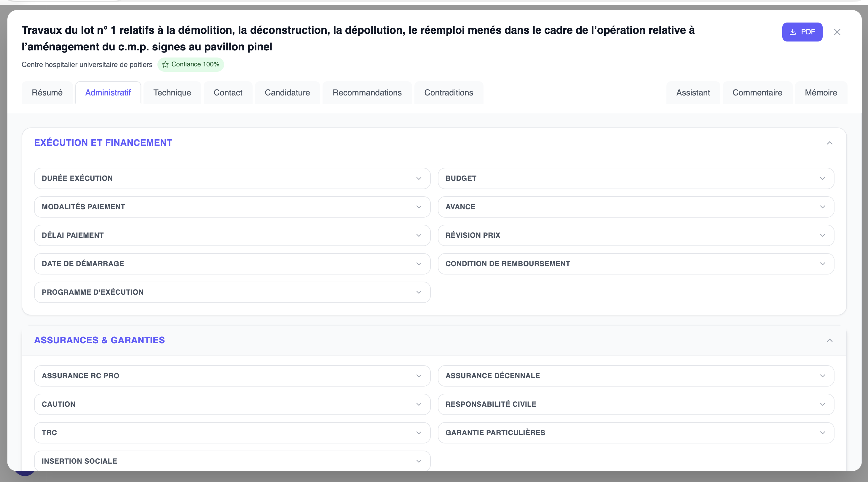Expand the Garantie Particulières item
The image size is (868, 482).
tap(636, 433)
